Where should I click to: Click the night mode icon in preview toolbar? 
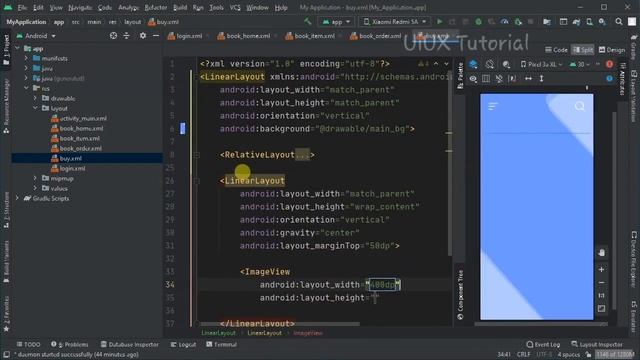pyautogui.click(x=506, y=64)
